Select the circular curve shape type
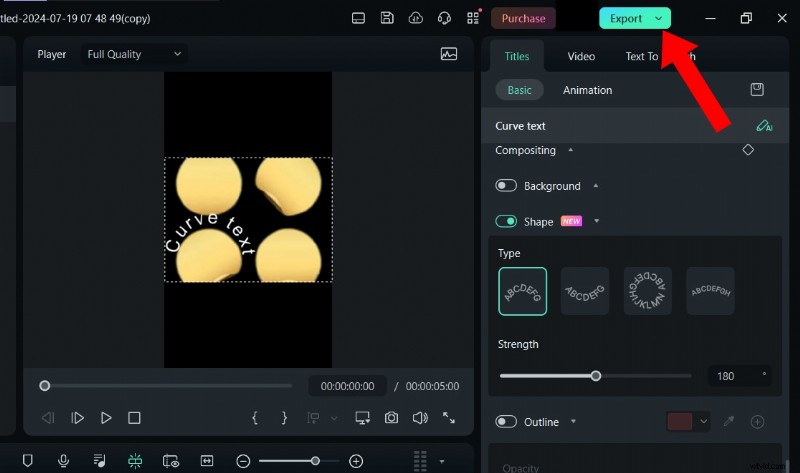 click(x=647, y=291)
